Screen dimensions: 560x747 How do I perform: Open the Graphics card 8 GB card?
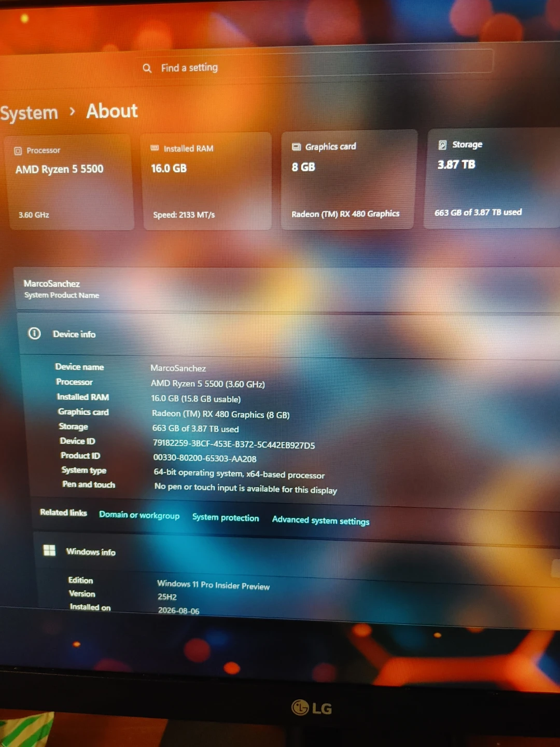348,179
